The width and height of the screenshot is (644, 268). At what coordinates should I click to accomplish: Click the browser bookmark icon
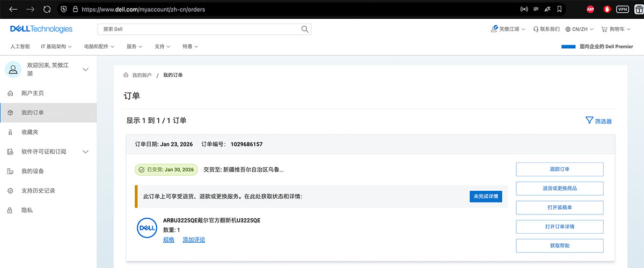[x=559, y=9]
